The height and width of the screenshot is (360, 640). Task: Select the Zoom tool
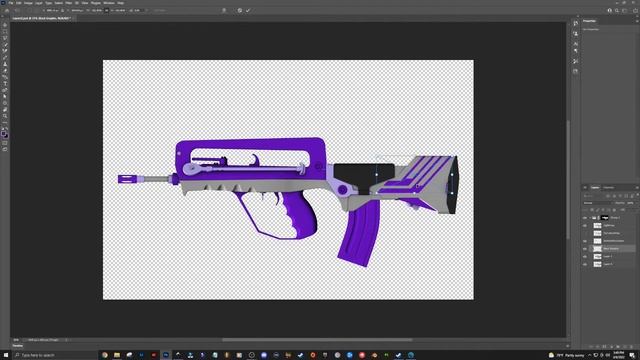click(5, 116)
